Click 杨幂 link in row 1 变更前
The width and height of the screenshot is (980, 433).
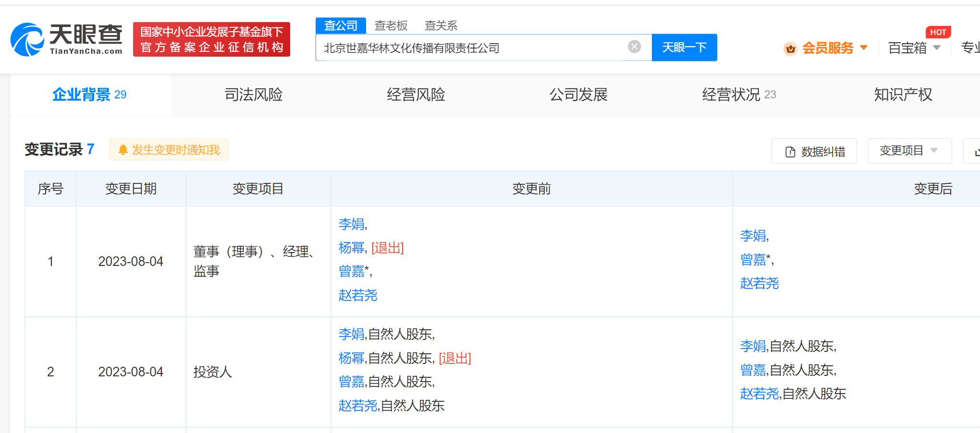point(351,248)
